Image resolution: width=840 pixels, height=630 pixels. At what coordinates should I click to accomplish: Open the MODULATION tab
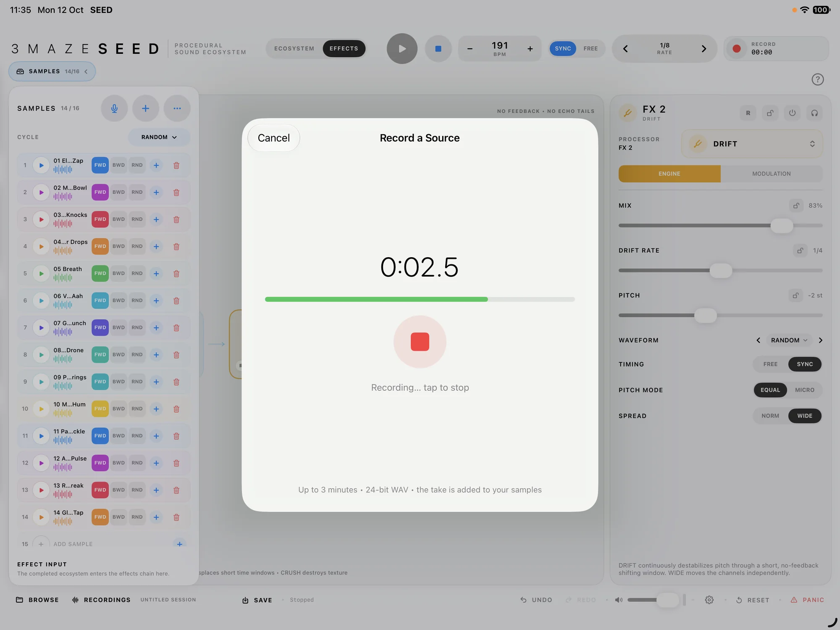[x=771, y=174]
